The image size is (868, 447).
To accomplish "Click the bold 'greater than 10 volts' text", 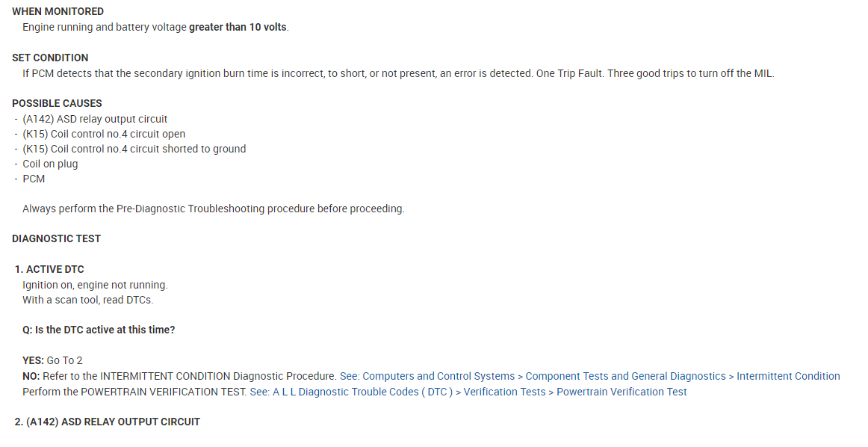I will pos(238,27).
